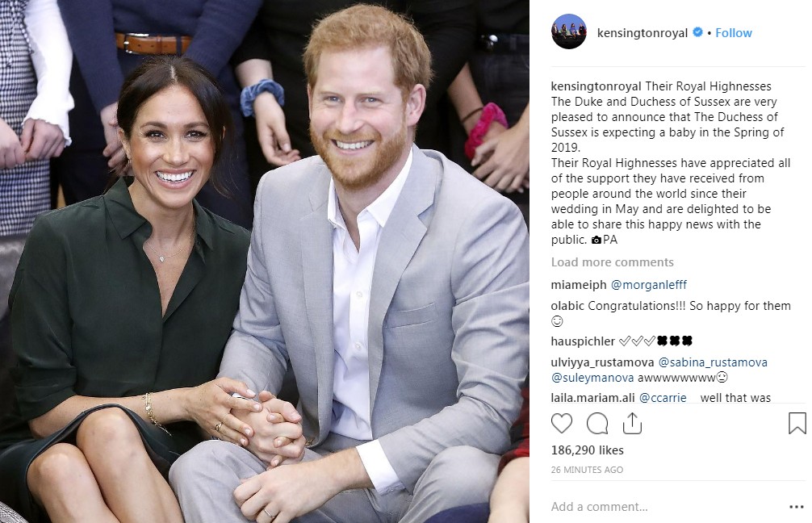Like the post with the heart icon
The image size is (812, 523).
(x=561, y=424)
